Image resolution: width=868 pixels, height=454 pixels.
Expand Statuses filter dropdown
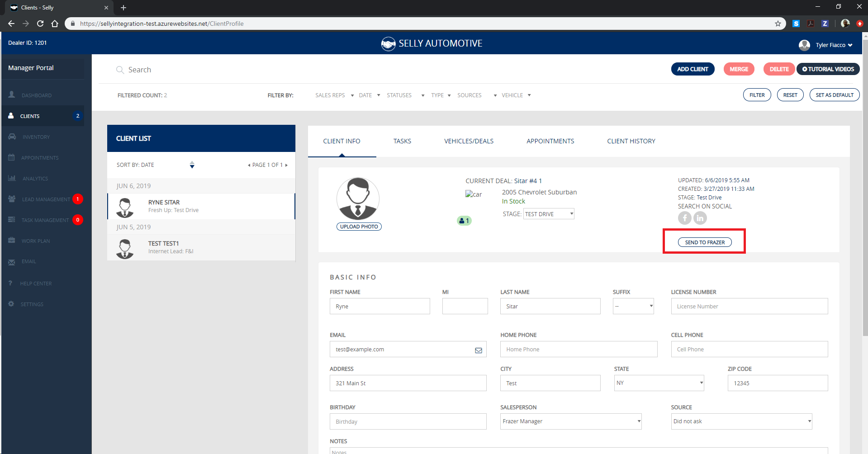[405, 95]
